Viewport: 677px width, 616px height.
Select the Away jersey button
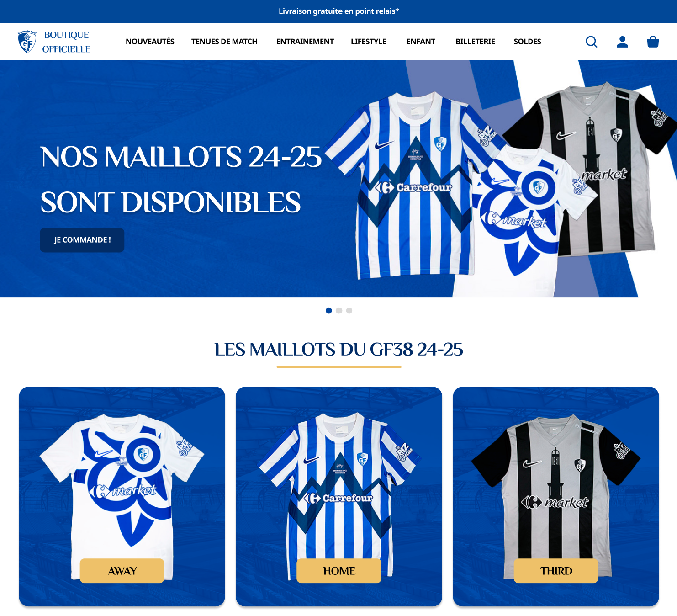click(x=122, y=571)
